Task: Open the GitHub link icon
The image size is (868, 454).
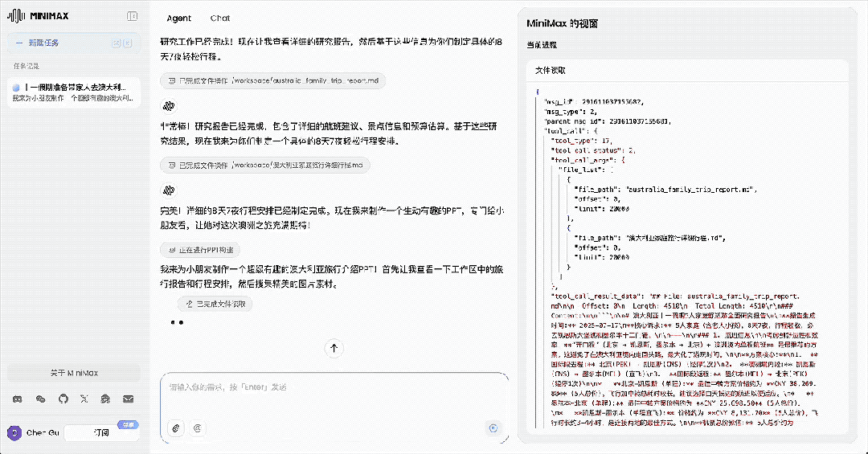Action: [63, 399]
